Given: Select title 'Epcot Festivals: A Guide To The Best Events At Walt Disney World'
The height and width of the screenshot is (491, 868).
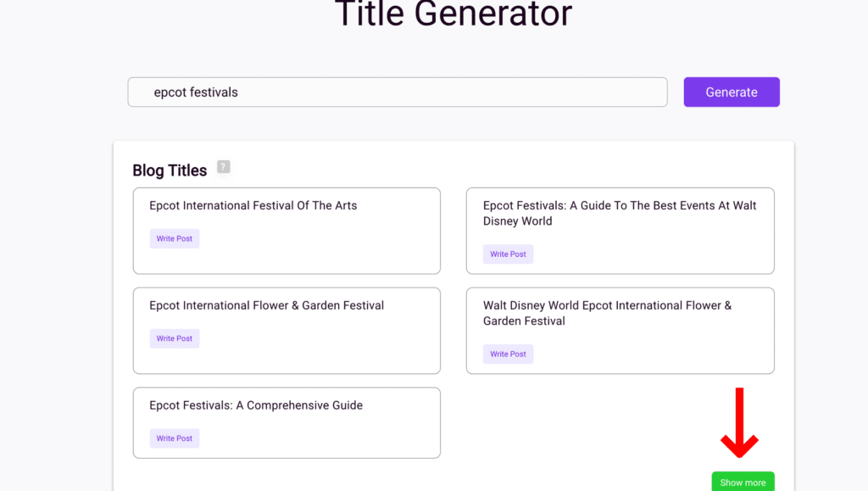Looking at the screenshot, I should click(620, 213).
